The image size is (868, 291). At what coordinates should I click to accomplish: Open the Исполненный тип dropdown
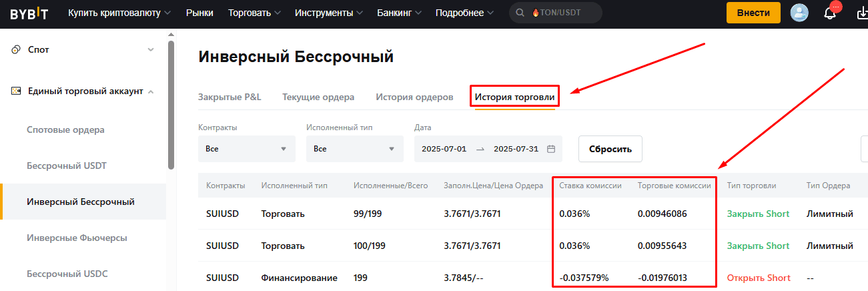pyautogui.click(x=355, y=149)
